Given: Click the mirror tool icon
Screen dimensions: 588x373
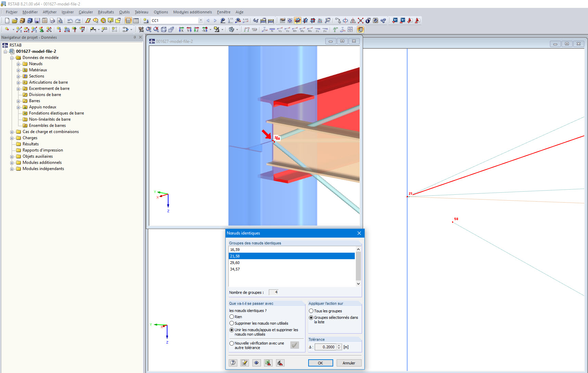Looking at the screenshot, I should coord(353,21).
